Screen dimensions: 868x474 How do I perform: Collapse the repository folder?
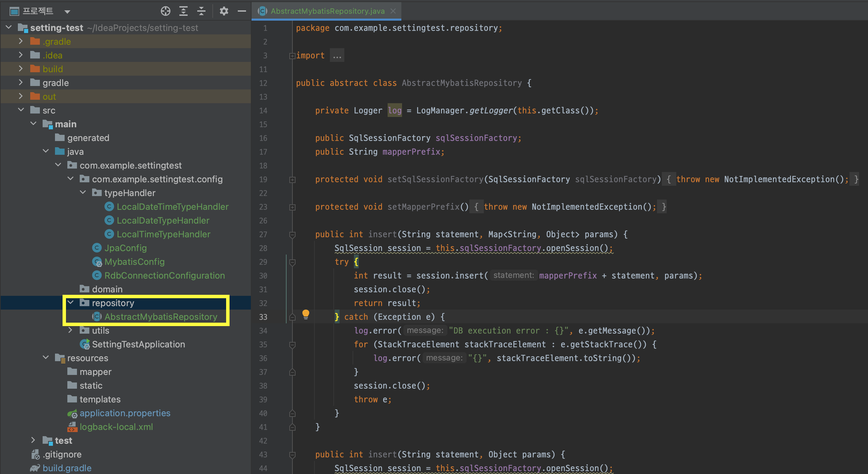pyautogui.click(x=71, y=303)
